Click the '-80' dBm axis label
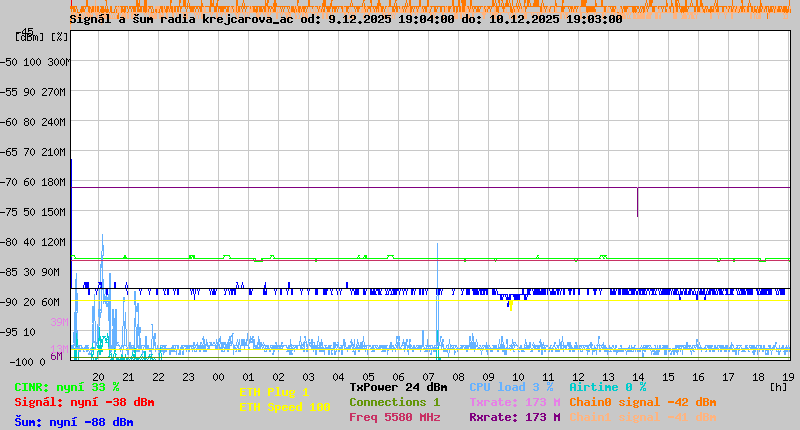 [9, 242]
